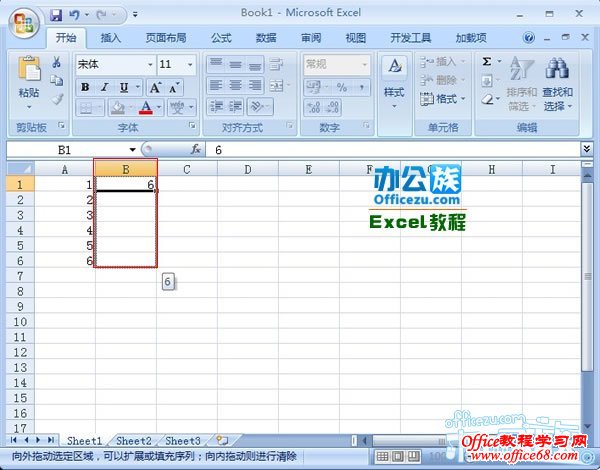Open the text orientation options

tap(260, 107)
